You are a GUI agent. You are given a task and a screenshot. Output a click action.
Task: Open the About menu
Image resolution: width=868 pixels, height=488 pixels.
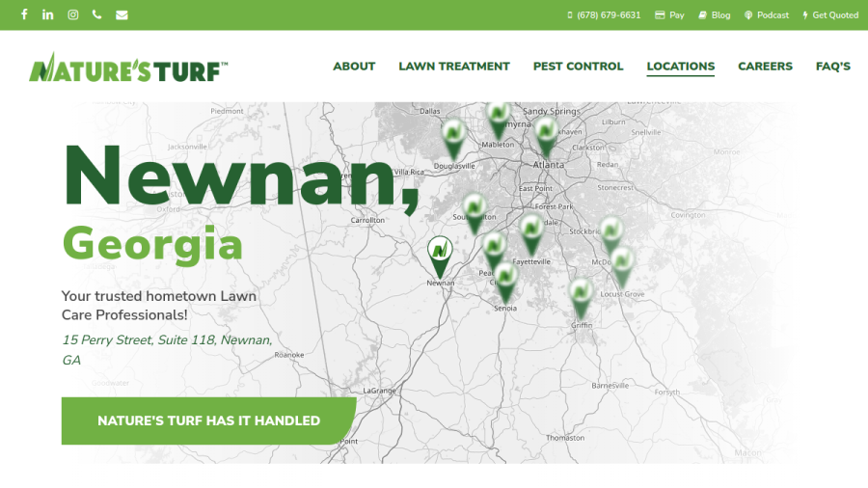[354, 67]
